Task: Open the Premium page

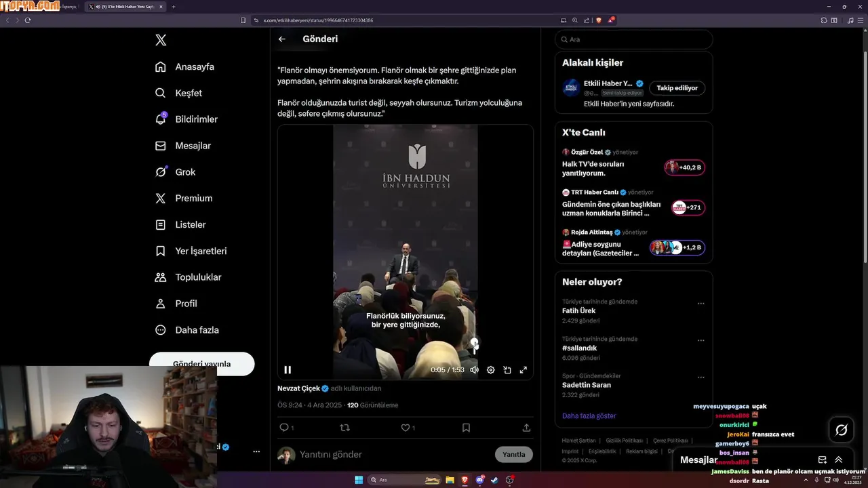Action: [x=184, y=198]
